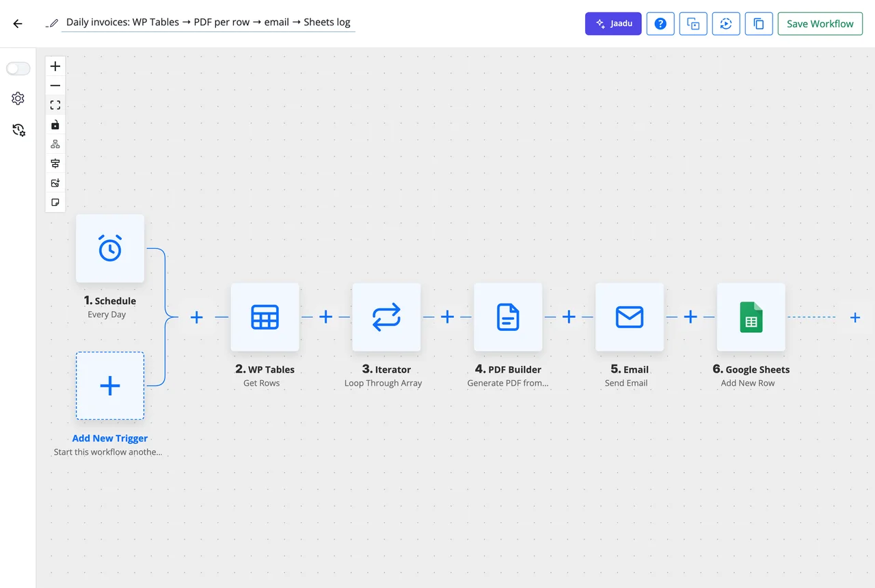Viewport: 875px width, 588px height.
Task: Add a new step after Google Sheets
Action: 855,317
